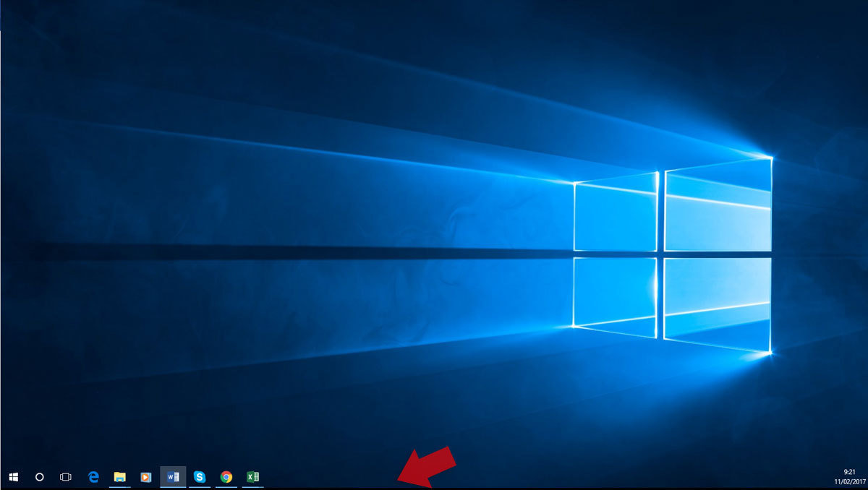Screen dimensions: 868x490
Task: Open File Explorer from taskbar
Action: [x=120, y=477]
